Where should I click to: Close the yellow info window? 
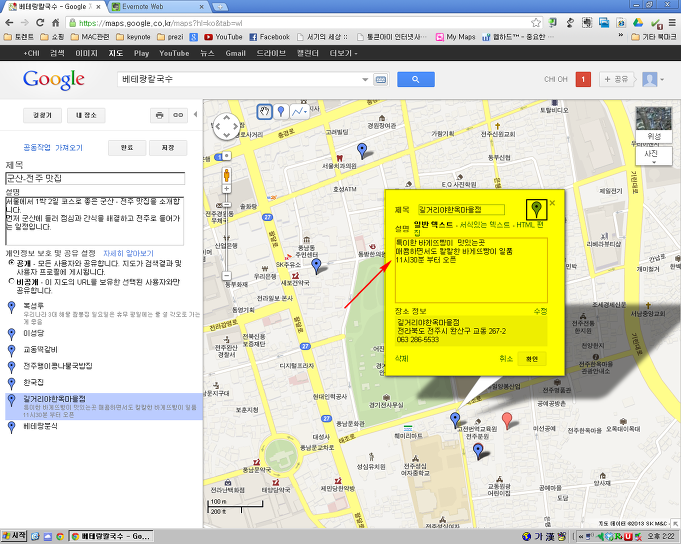(x=552, y=203)
